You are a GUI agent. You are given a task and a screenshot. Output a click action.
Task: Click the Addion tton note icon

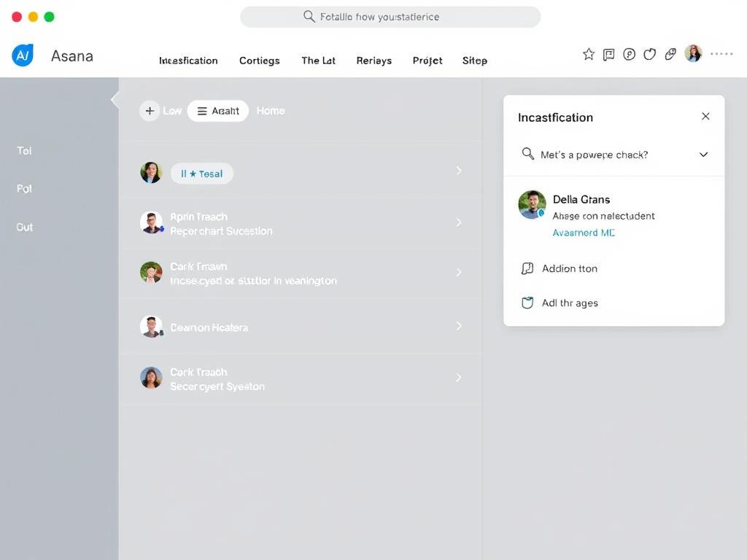tap(527, 268)
